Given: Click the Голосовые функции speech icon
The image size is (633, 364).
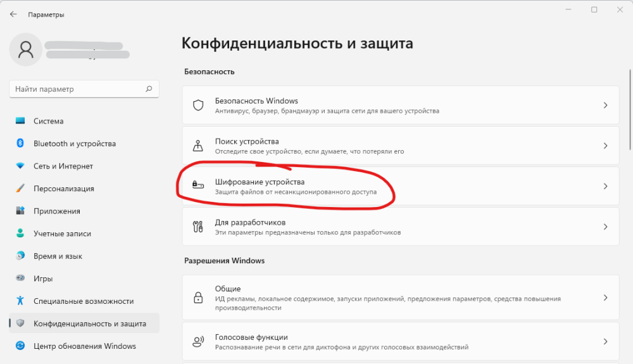Looking at the screenshot, I should (197, 342).
